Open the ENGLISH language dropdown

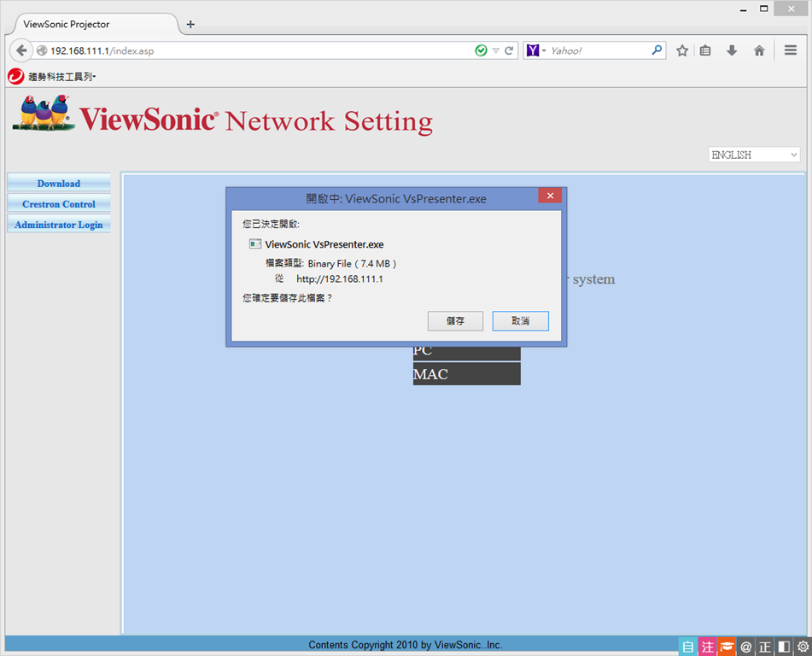[754, 155]
